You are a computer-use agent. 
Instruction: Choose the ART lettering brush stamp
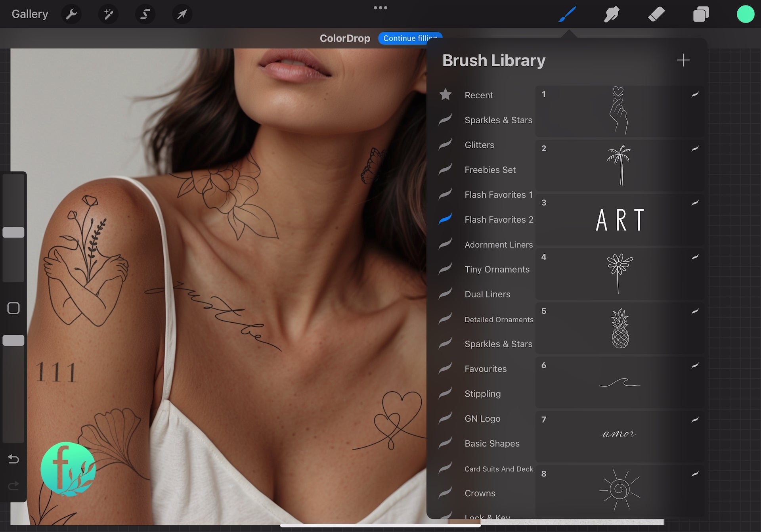coord(620,220)
